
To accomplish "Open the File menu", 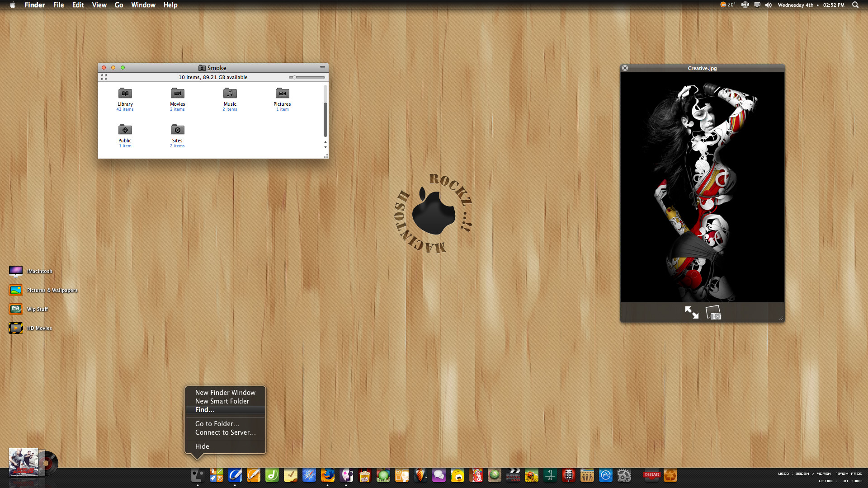I will point(58,5).
